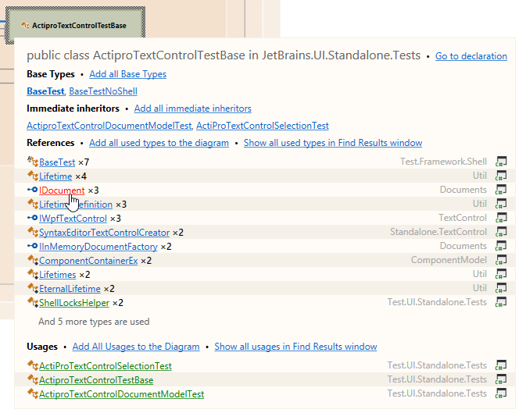Click the class icon beside BaseTest reference
Image resolution: width=526 pixels, height=420 pixels.
(x=32, y=162)
